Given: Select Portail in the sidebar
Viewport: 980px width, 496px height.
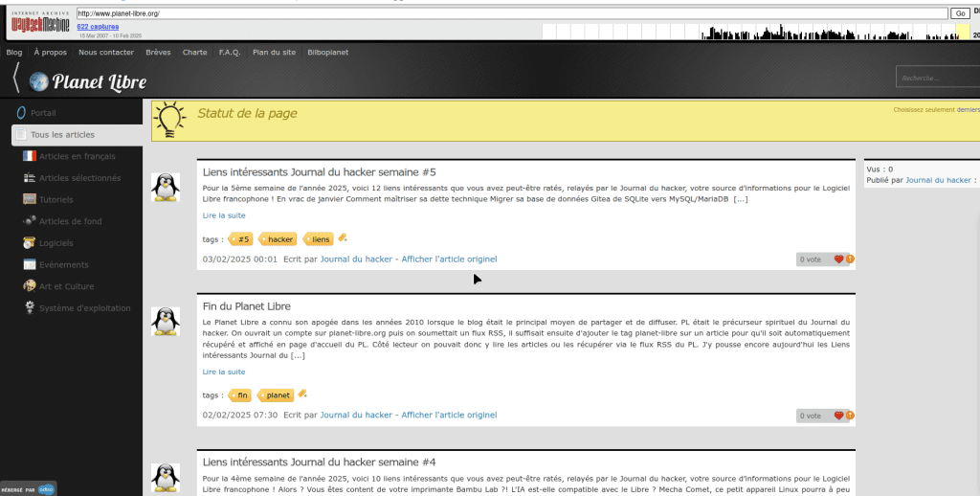Looking at the screenshot, I should 43,113.
